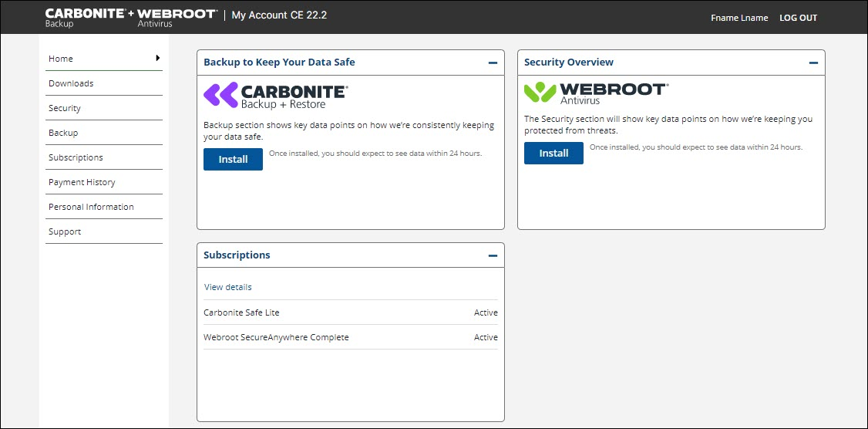Open the Security sidebar item

(104, 108)
